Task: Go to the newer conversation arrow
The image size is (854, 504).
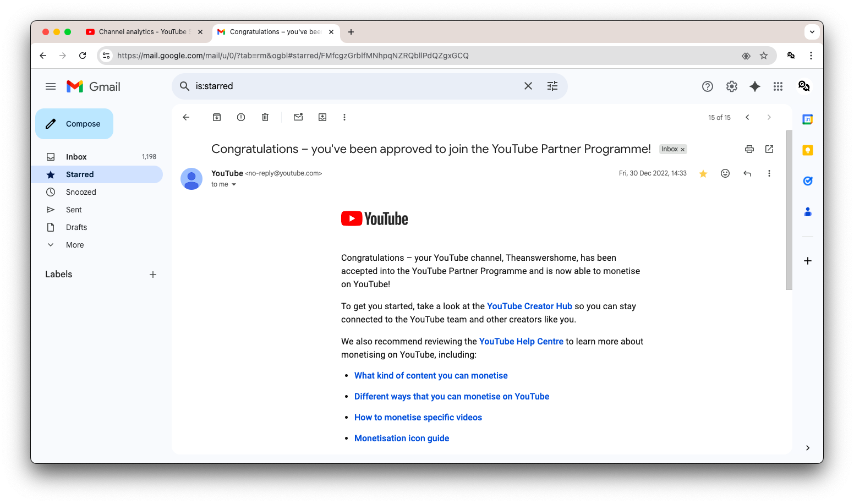Action: coord(747,117)
